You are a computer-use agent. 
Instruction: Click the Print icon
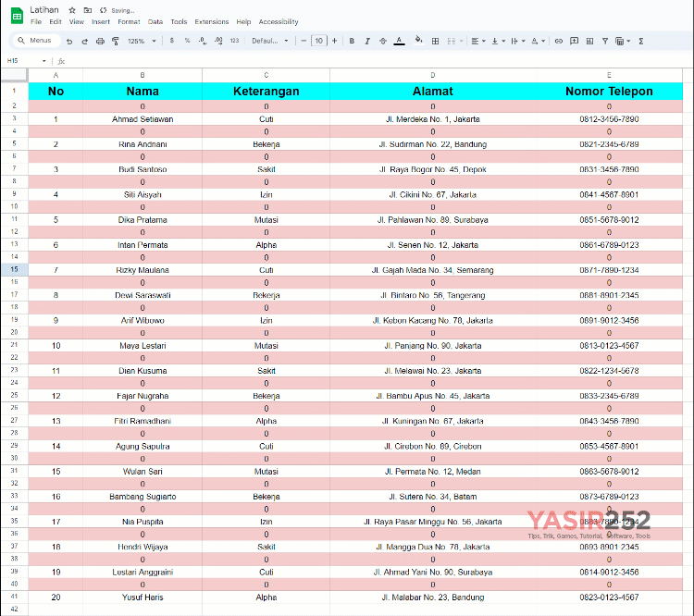point(101,41)
